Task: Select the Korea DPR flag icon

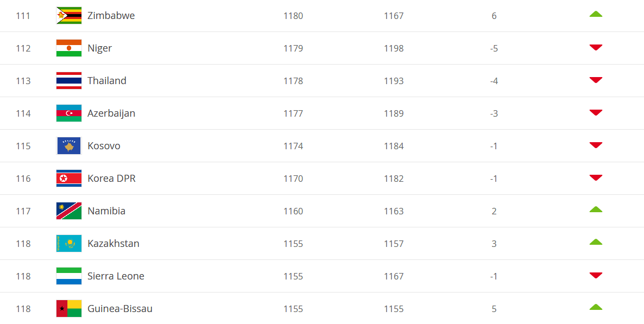Action: click(69, 179)
